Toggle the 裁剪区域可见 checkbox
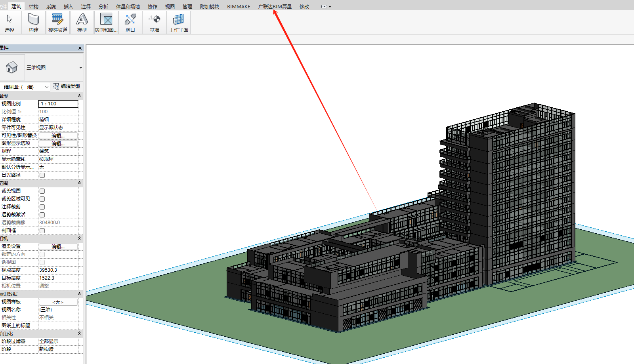The height and width of the screenshot is (364, 634). (x=42, y=199)
